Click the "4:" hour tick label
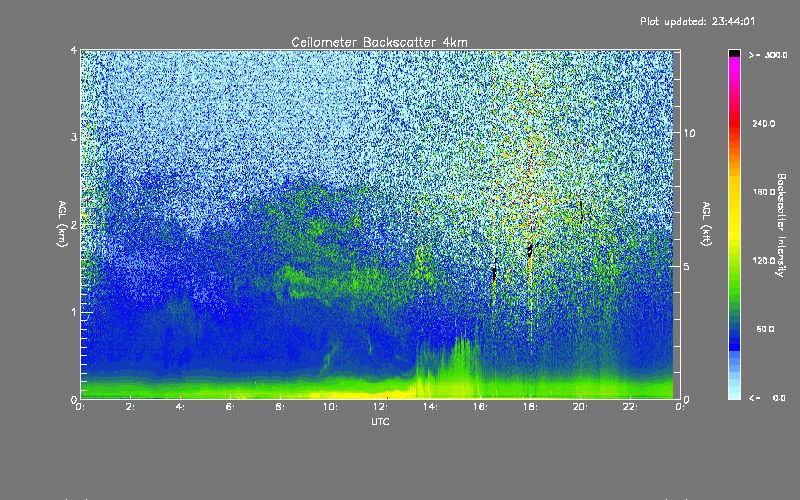Image resolution: width=800 pixels, height=500 pixels. coord(180,407)
